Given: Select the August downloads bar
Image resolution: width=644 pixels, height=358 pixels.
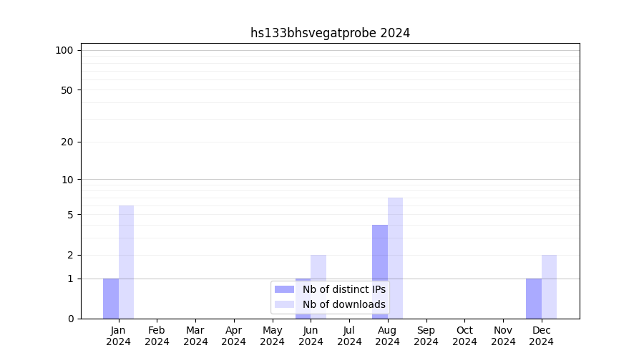Looking at the screenshot, I should [x=395, y=258].
